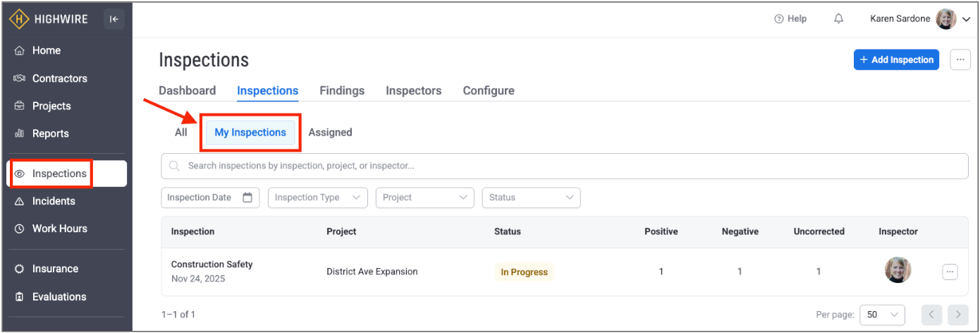
Task: Click the inspector avatar in the table row
Action: (898, 270)
